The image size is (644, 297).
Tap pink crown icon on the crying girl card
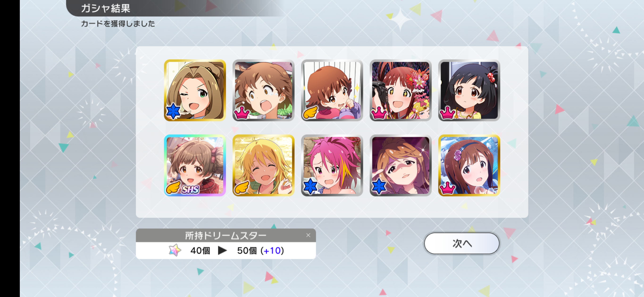(242, 113)
